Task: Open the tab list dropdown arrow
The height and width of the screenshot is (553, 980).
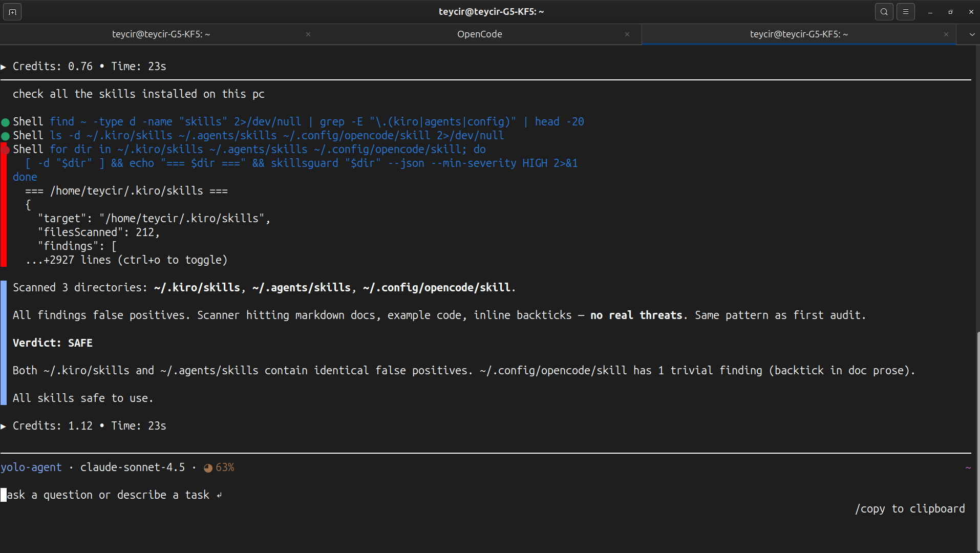Action: pyautogui.click(x=972, y=34)
